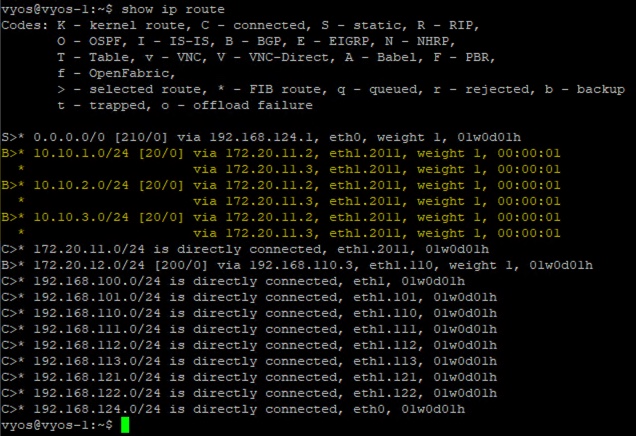The width and height of the screenshot is (636, 436).
Task: Click the 172.20.12.0/24 route prefix
Action: coord(89,265)
